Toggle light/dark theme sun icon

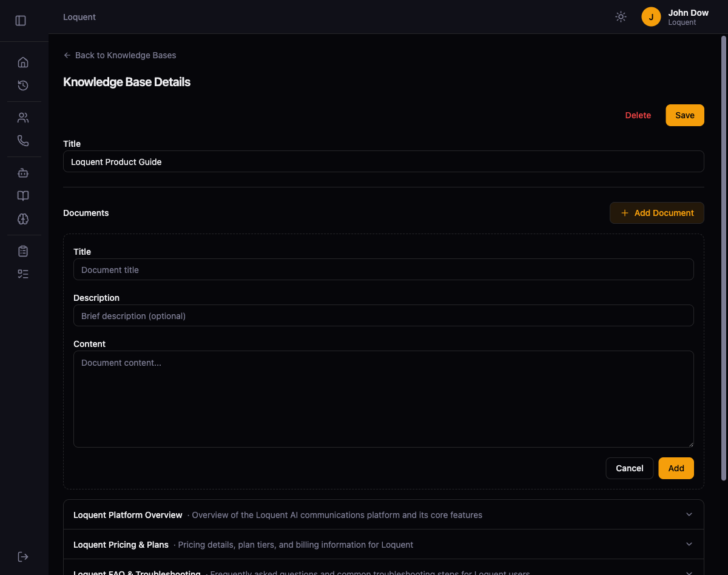coord(621,17)
